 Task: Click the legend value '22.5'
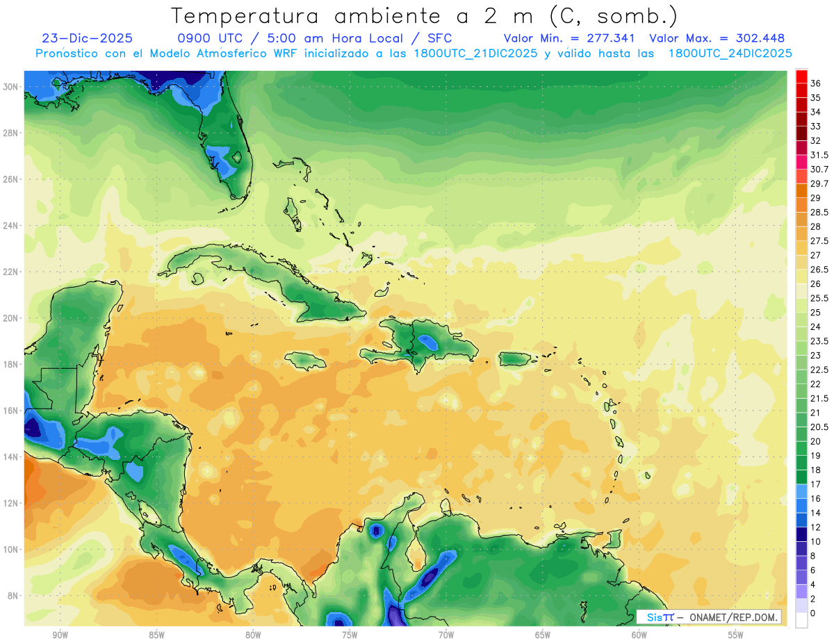pyautogui.click(x=819, y=369)
